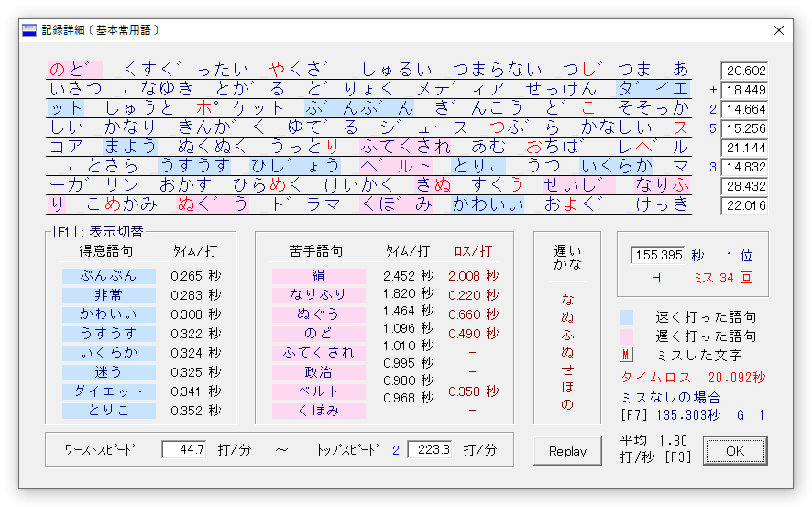Select ぬぐう in the 苦手語句 list
The image size is (812, 507).
[319, 314]
